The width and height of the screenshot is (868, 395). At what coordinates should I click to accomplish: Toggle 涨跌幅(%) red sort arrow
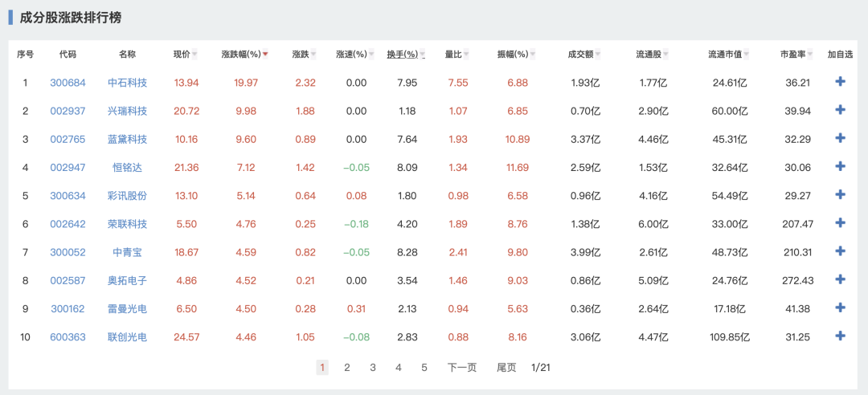pos(265,55)
